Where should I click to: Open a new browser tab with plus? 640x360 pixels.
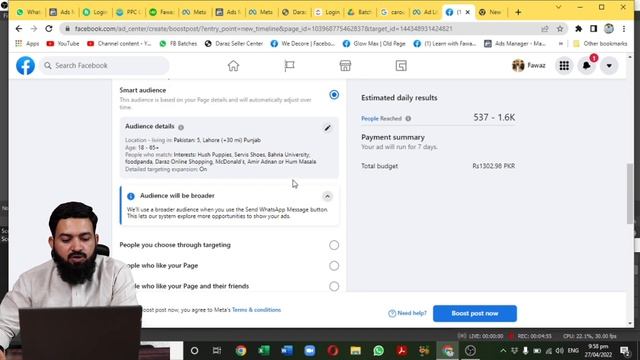pyautogui.click(x=518, y=12)
